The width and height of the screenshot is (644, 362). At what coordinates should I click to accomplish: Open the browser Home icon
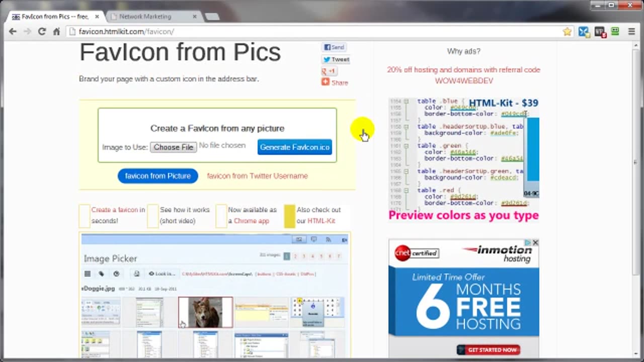click(56, 31)
